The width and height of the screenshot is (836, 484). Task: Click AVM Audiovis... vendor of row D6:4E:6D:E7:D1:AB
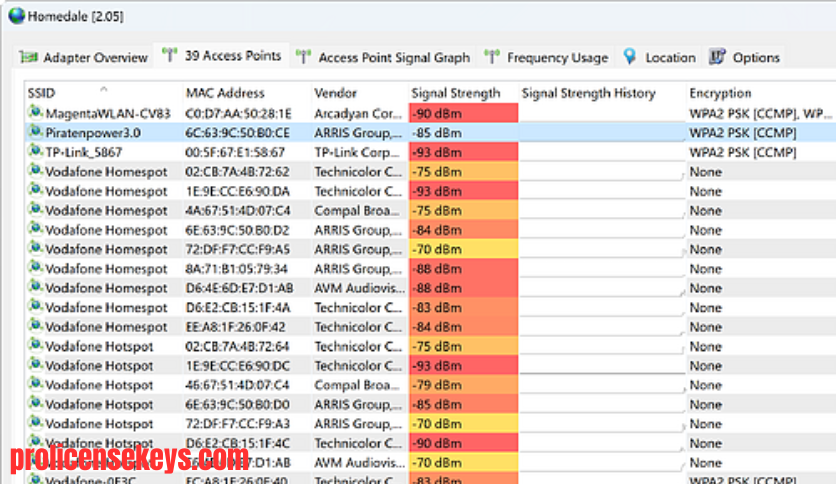(359, 288)
